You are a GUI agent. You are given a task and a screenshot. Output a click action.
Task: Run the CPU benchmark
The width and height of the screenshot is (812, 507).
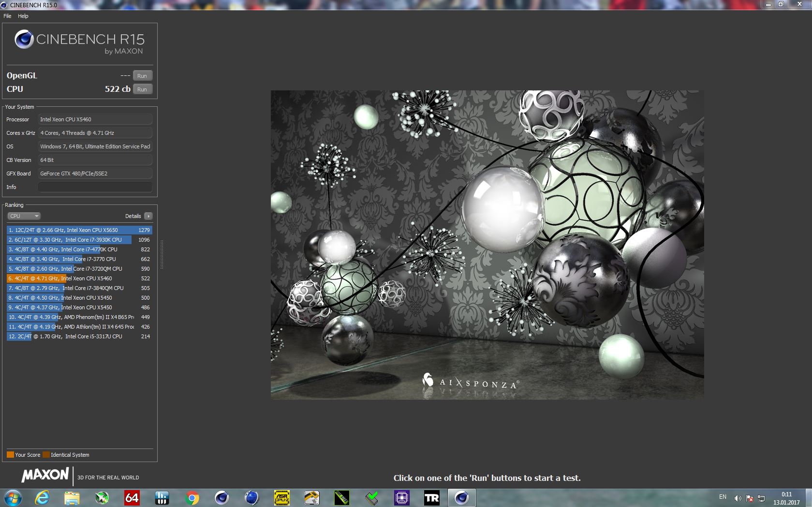coord(142,89)
